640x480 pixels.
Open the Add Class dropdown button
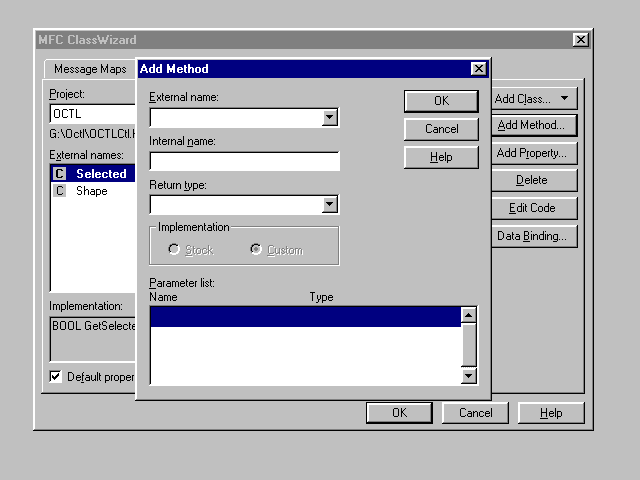pyautogui.click(x=535, y=99)
